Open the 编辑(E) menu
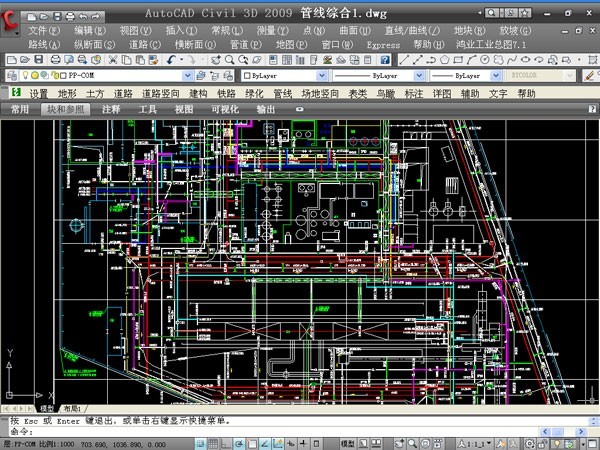The height and width of the screenshot is (450, 600). [x=90, y=31]
